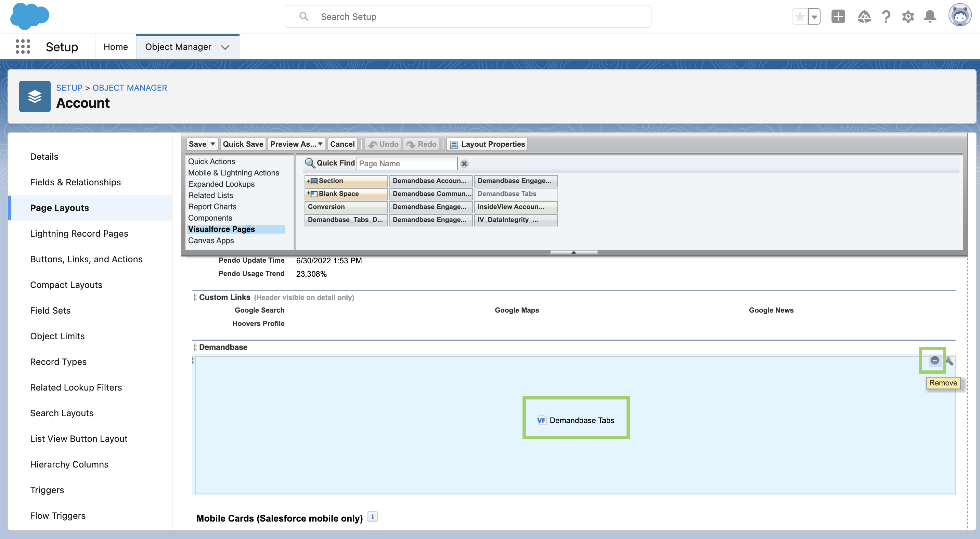Viewport: 980px width, 539px height.
Task: Open the help question mark icon
Action: point(886,17)
